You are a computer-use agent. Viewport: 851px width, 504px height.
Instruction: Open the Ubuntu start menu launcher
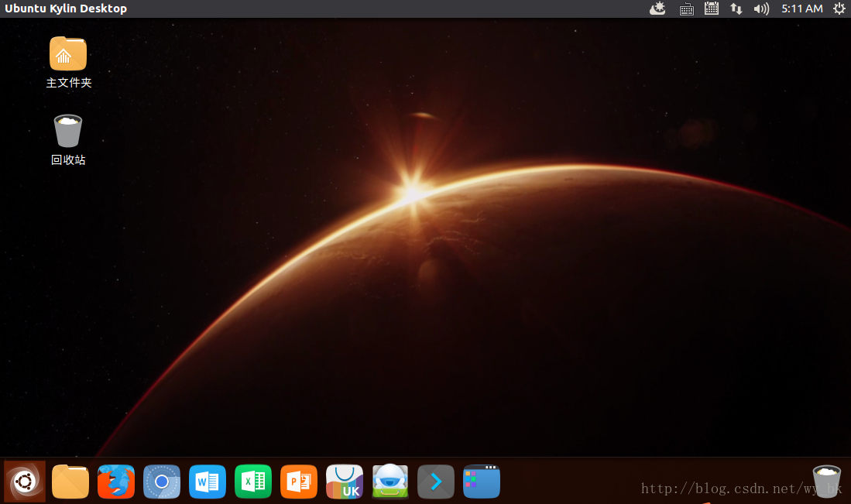[x=25, y=482]
